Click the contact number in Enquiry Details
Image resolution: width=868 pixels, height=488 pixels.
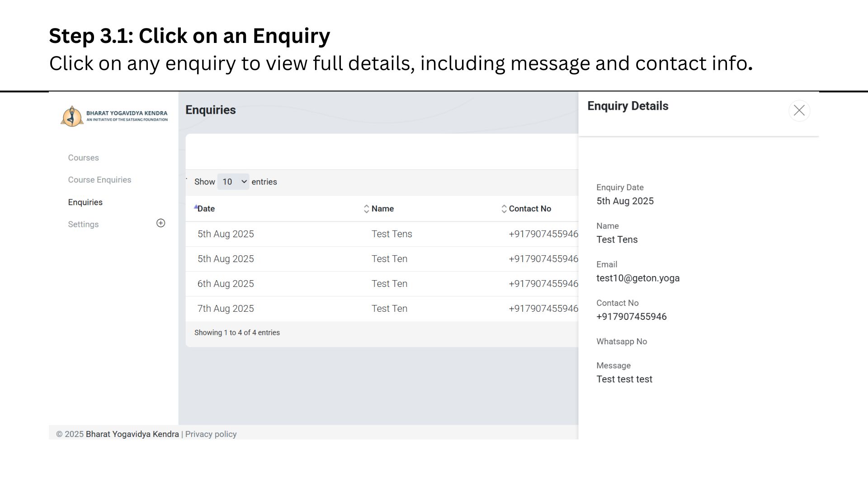[631, 317]
